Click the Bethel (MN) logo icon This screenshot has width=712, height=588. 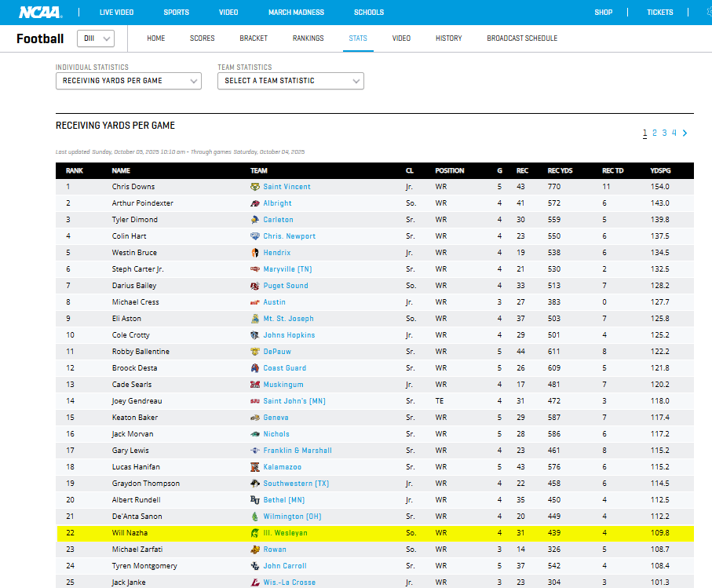click(x=255, y=500)
